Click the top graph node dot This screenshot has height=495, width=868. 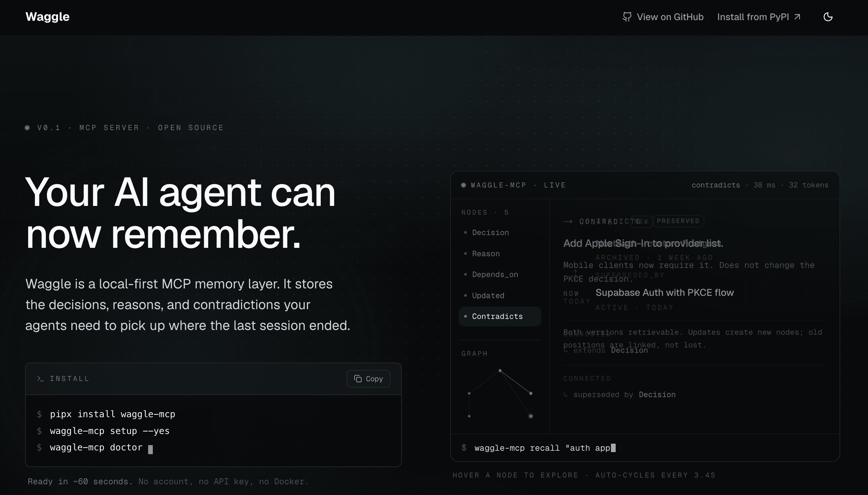click(x=500, y=370)
